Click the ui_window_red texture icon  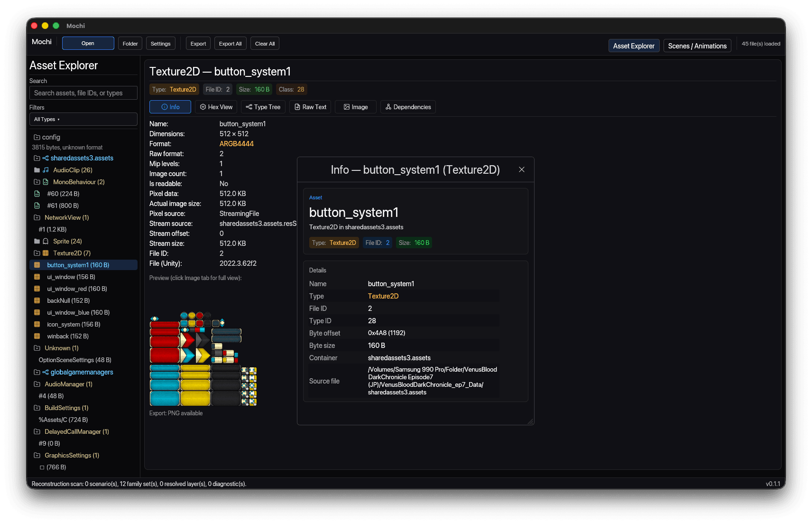tap(37, 289)
